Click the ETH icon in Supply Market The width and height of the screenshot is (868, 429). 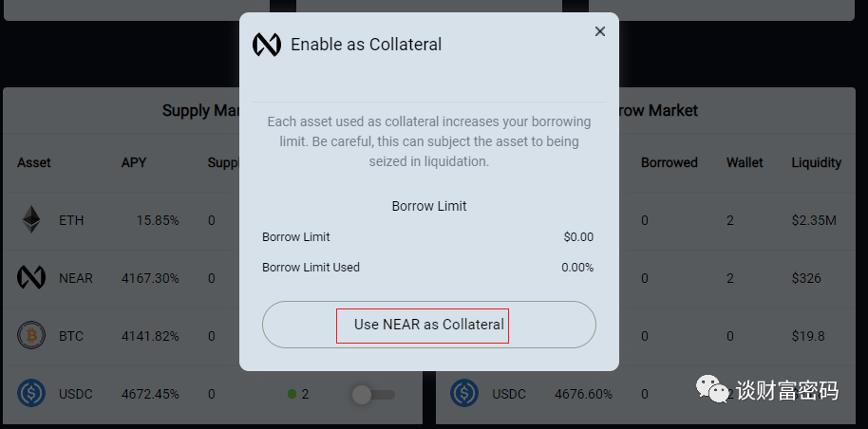click(x=31, y=220)
